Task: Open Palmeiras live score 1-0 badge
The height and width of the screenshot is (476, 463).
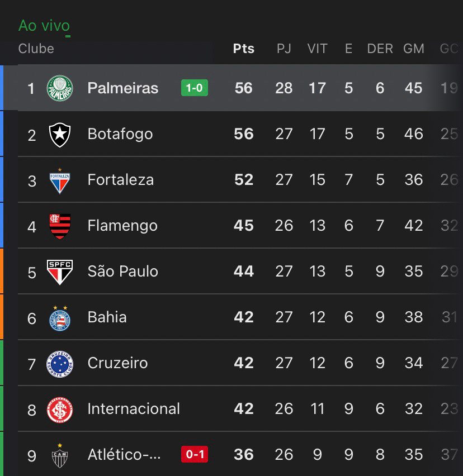Action: (x=195, y=88)
